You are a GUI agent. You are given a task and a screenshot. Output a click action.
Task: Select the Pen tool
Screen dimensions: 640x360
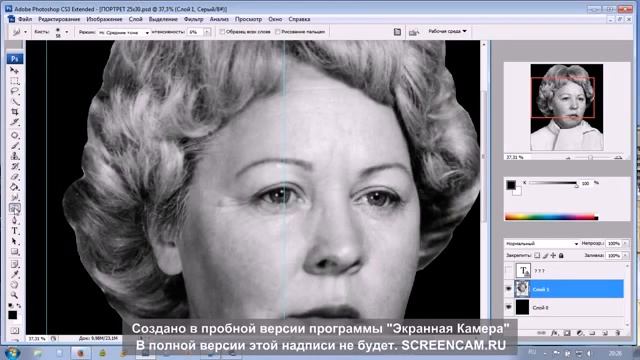(x=14, y=220)
